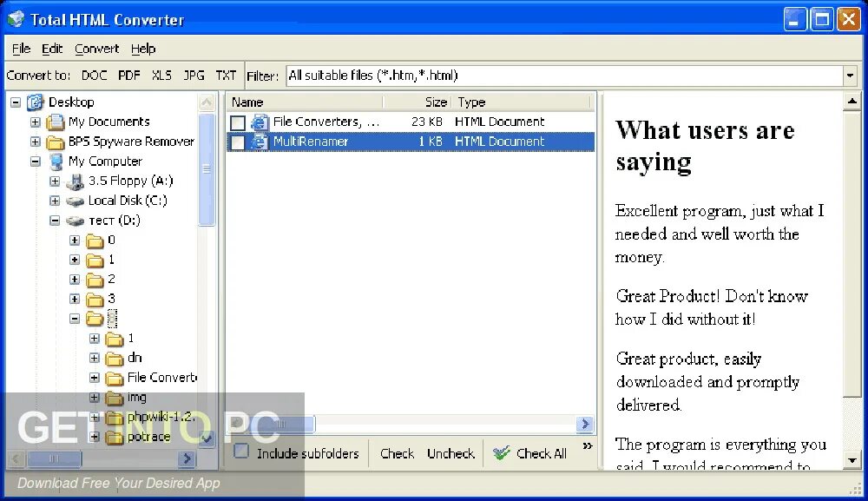The width and height of the screenshot is (868, 501).
Task: Collapse the тест (D:) drive node
Action: point(55,221)
